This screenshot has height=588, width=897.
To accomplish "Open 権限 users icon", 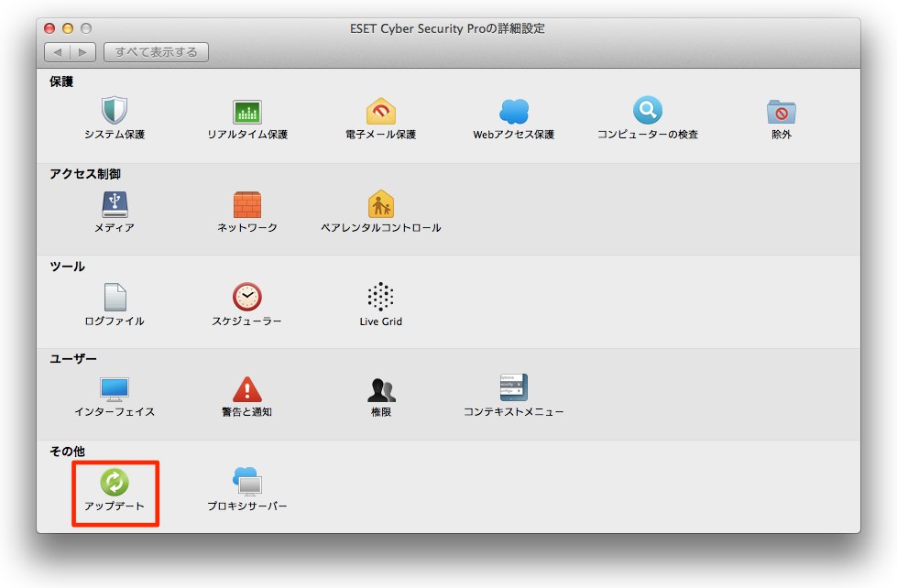I will coord(381,389).
